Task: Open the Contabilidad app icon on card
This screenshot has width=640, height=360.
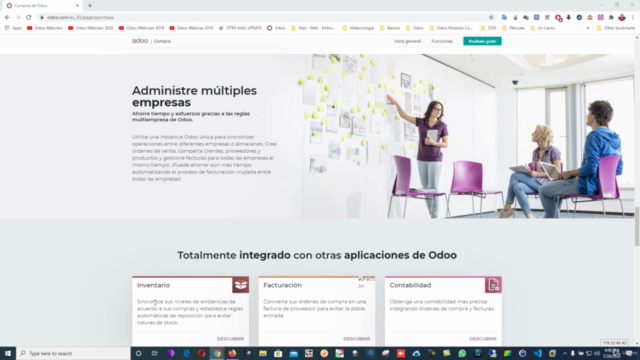Action: click(x=493, y=285)
